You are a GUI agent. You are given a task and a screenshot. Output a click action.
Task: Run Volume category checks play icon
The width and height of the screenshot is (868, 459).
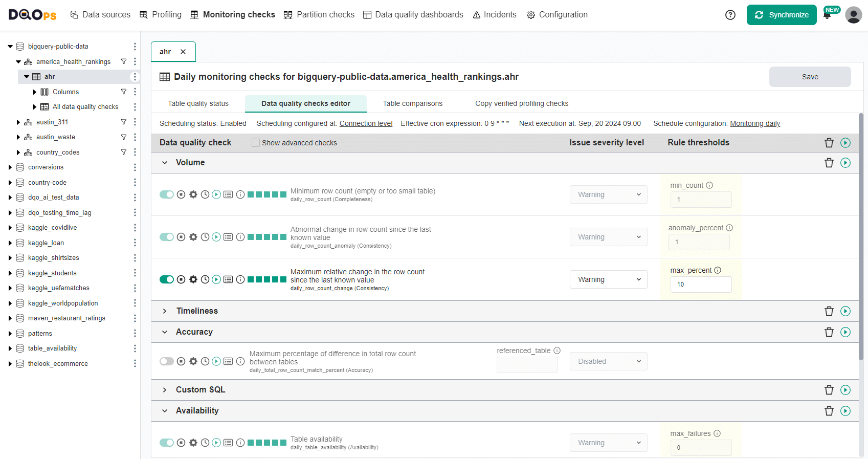coord(845,163)
